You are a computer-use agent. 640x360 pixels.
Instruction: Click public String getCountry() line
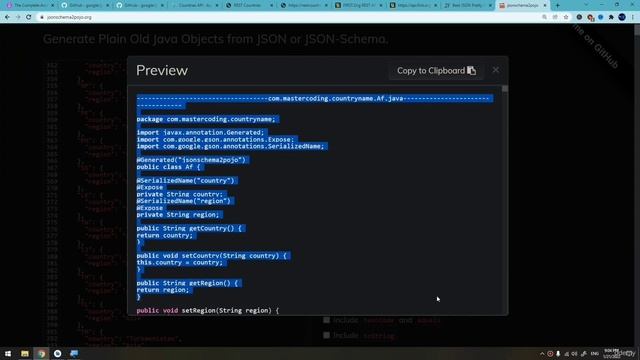[189, 229]
